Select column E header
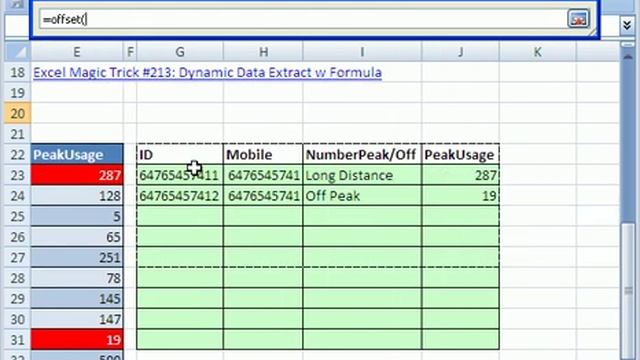The height and width of the screenshot is (360, 640). click(x=77, y=52)
